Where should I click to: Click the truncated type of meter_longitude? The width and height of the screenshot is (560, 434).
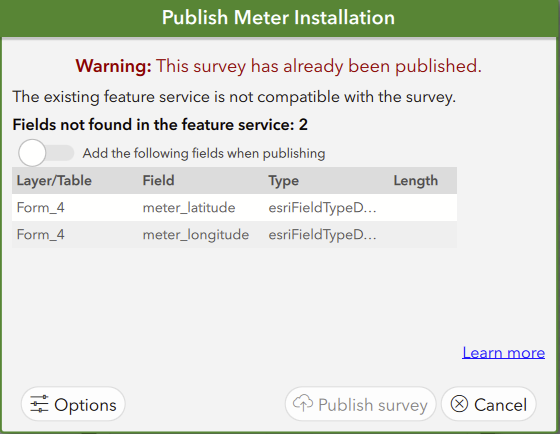(x=322, y=235)
